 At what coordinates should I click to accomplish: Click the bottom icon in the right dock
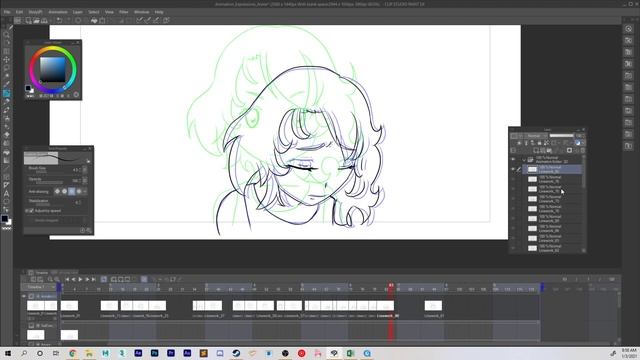(x=628, y=146)
